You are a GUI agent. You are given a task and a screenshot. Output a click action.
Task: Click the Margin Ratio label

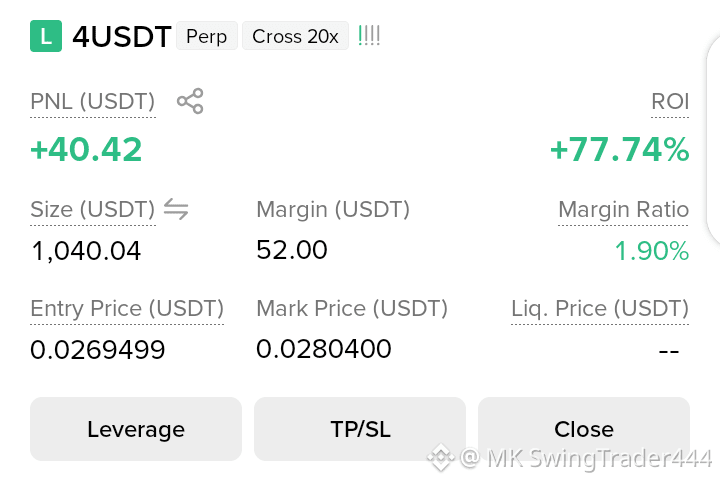(x=624, y=209)
